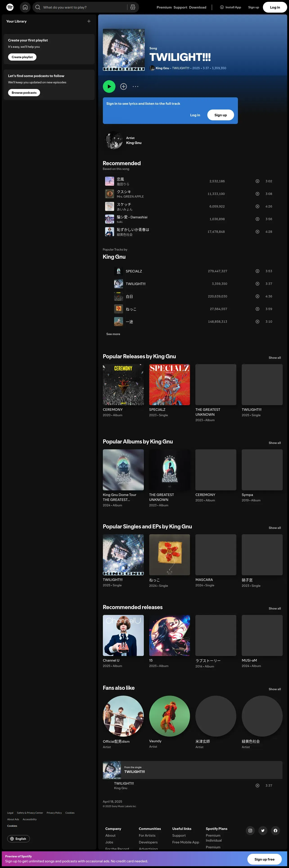Show all Fans also like artists
This screenshot has height=868, width=289.
275,689
